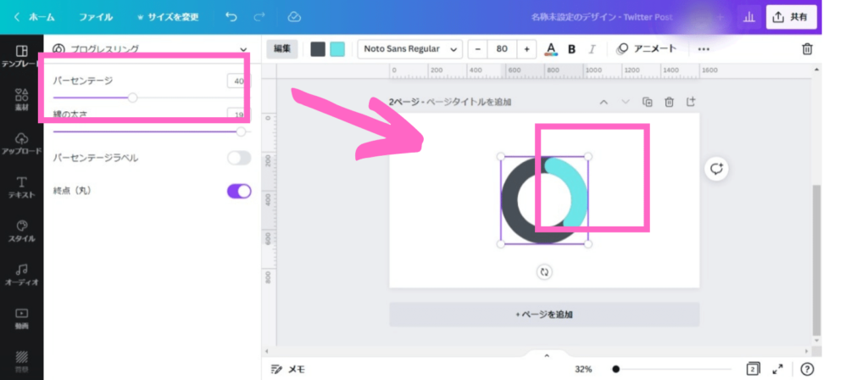Image resolution: width=868 pixels, height=380 pixels.
Task: Move page down with the chevron
Action: click(626, 102)
